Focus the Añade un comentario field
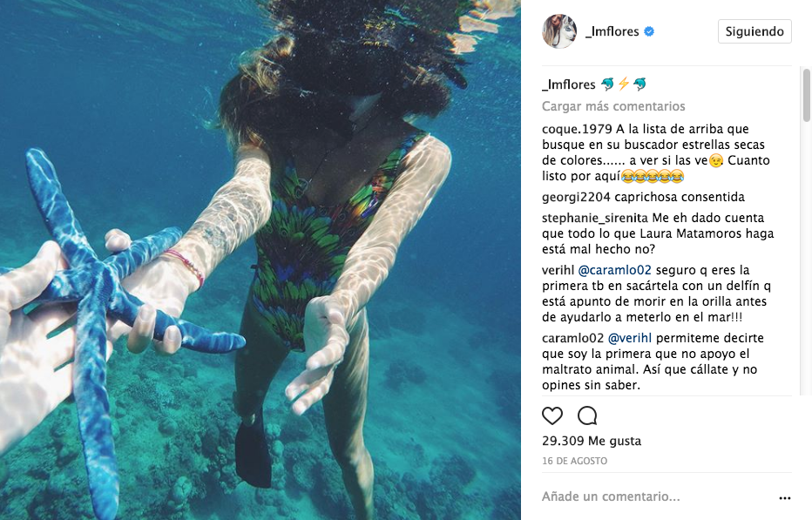This screenshot has height=520, width=812. [x=658, y=496]
